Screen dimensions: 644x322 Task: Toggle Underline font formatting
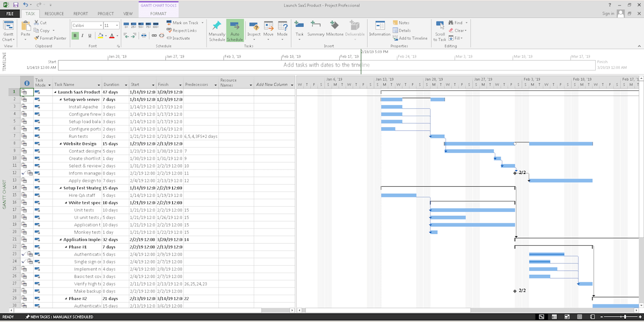(90, 36)
